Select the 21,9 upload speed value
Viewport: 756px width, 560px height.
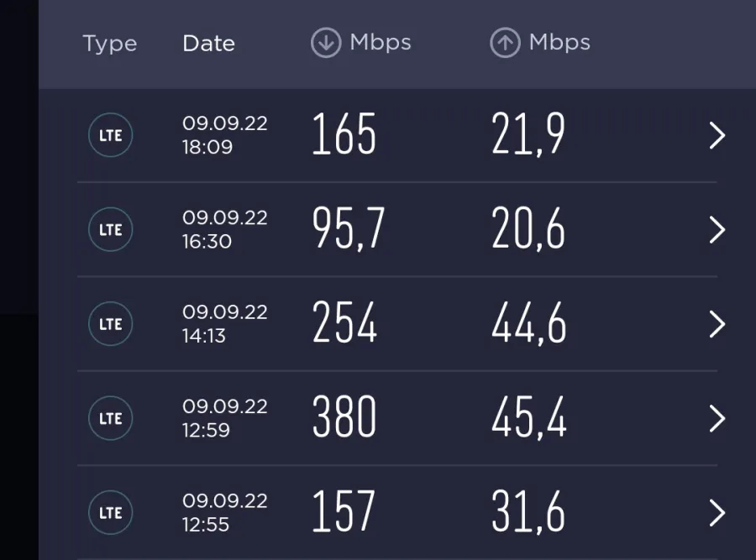528,134
